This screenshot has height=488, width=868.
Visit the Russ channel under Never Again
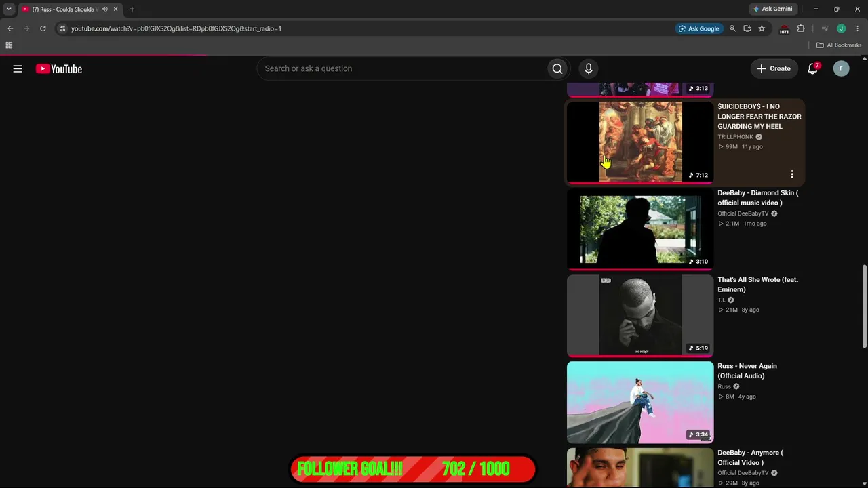tap(724, 386)
